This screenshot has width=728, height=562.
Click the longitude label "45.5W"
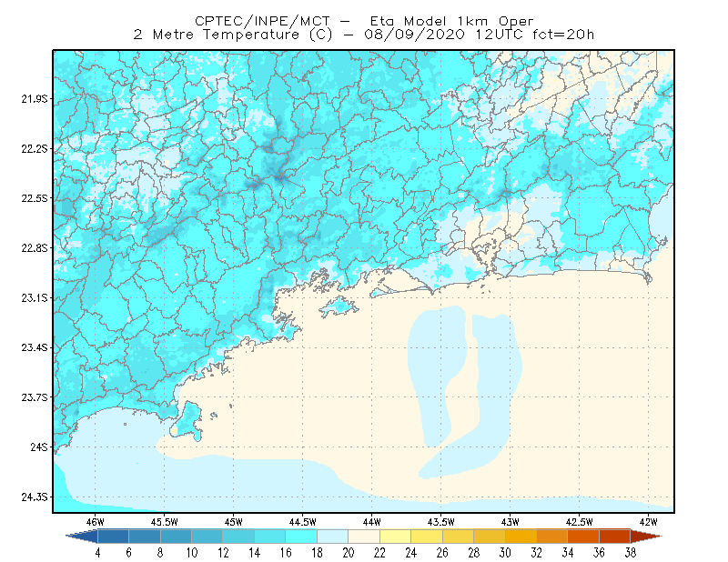(165, 522)
